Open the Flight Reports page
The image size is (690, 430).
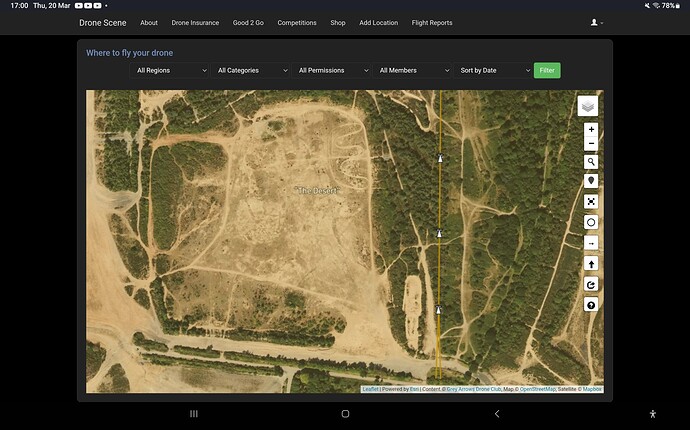(x=432, y=23)
